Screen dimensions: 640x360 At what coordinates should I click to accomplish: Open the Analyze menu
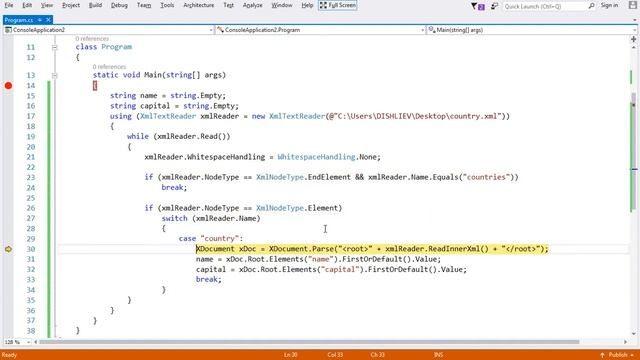coord(253,5)
